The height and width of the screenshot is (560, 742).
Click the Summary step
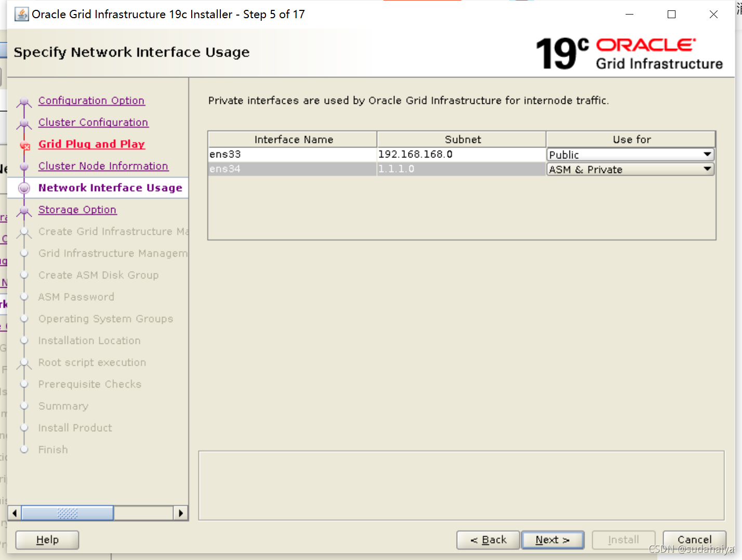coord(63,406)
